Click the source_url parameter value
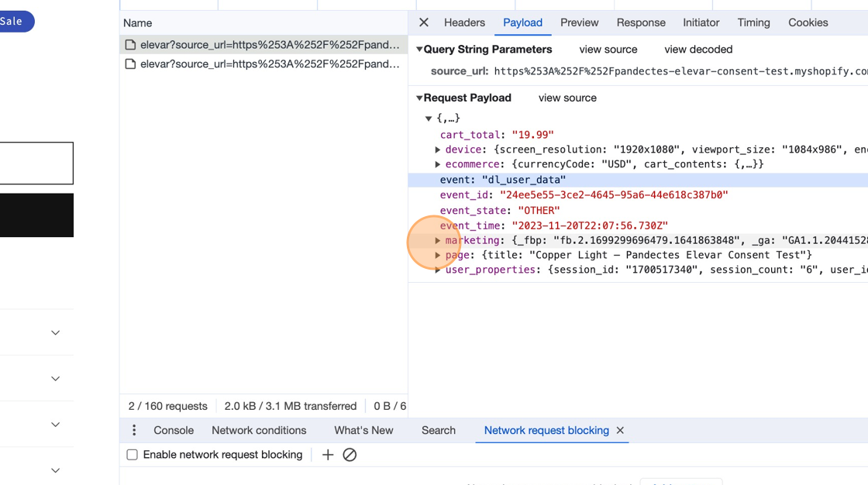The width and height of the screenshot is (868, 485). [681, 71]
